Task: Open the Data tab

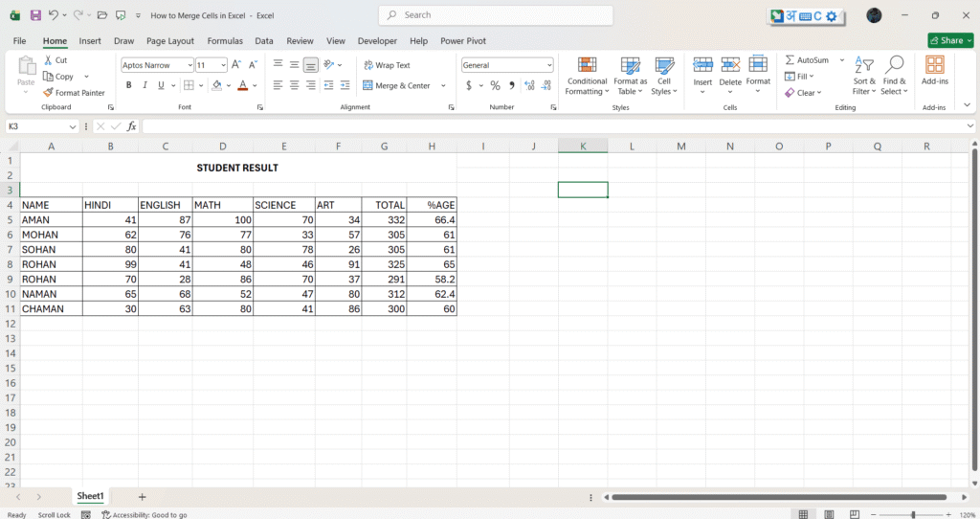Action: pos(264,40)
